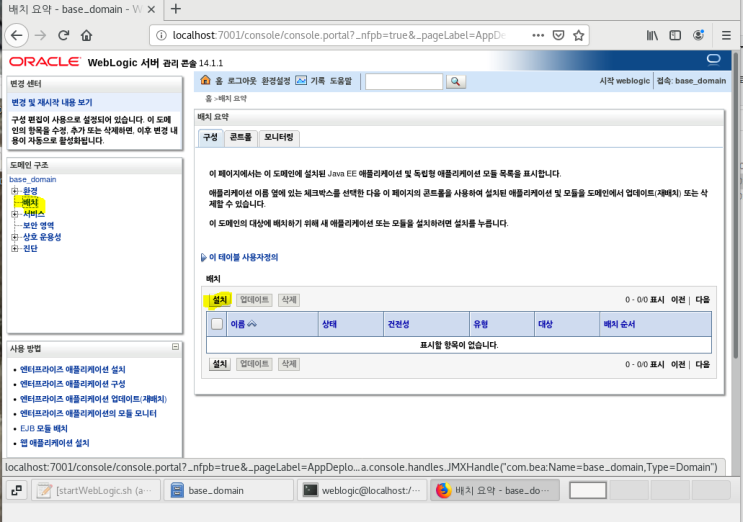Click the workspace switcher box in taskbar

coord(588,490)
